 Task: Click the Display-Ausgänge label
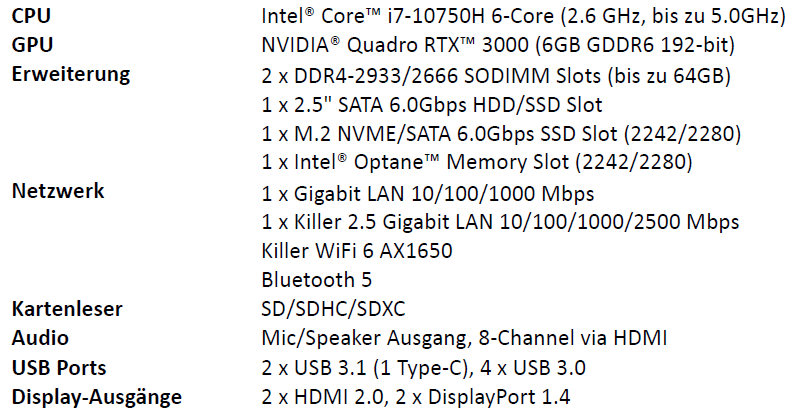click(x=97, y=398)
